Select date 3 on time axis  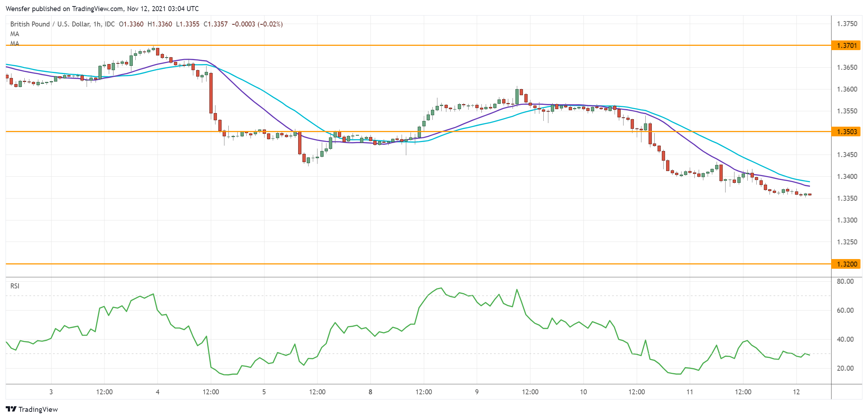(51, 392)
